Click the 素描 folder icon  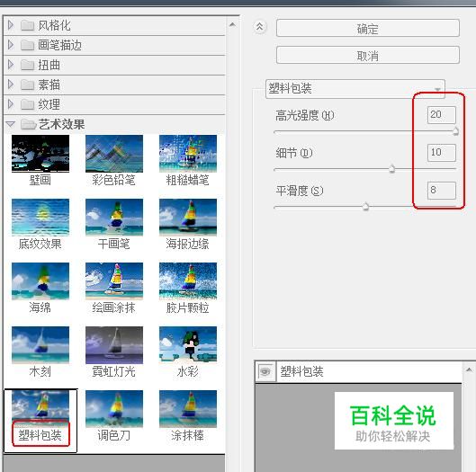pyautogui.click(x=27, y=85)
